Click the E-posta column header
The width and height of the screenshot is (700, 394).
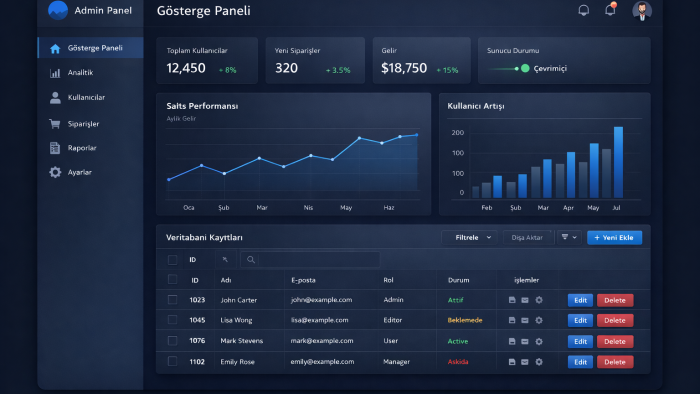point(303,280)
